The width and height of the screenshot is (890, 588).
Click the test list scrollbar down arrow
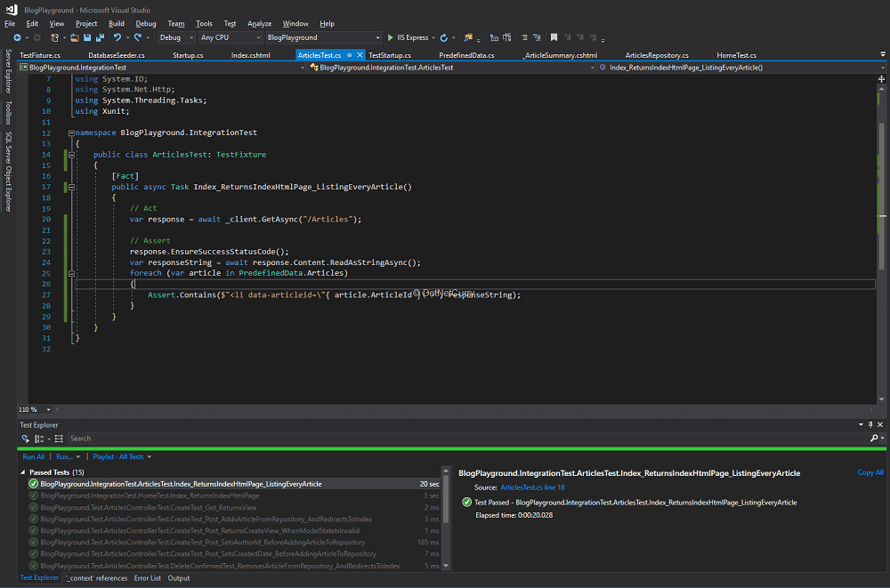pos(446,566)
